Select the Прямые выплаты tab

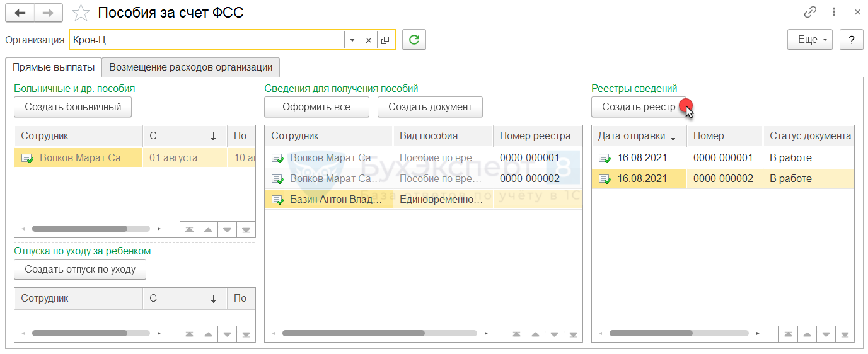(x=54, y=67)
